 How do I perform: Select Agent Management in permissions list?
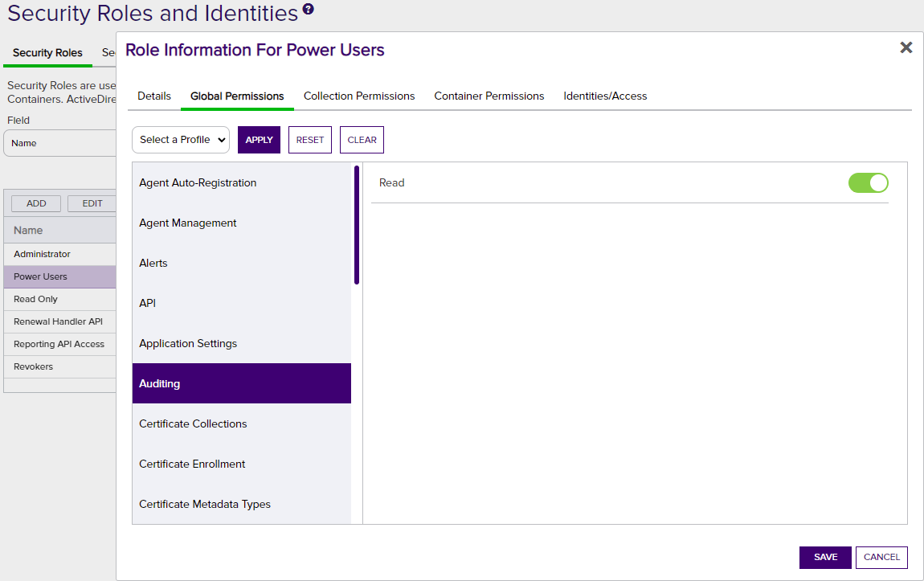[188, 223]
